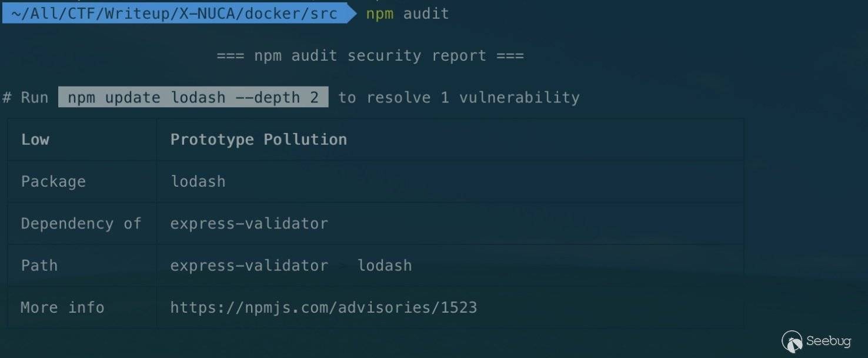Click the More info row label
The width and height of the screenshot is (868, 358).
pos(62,307)
